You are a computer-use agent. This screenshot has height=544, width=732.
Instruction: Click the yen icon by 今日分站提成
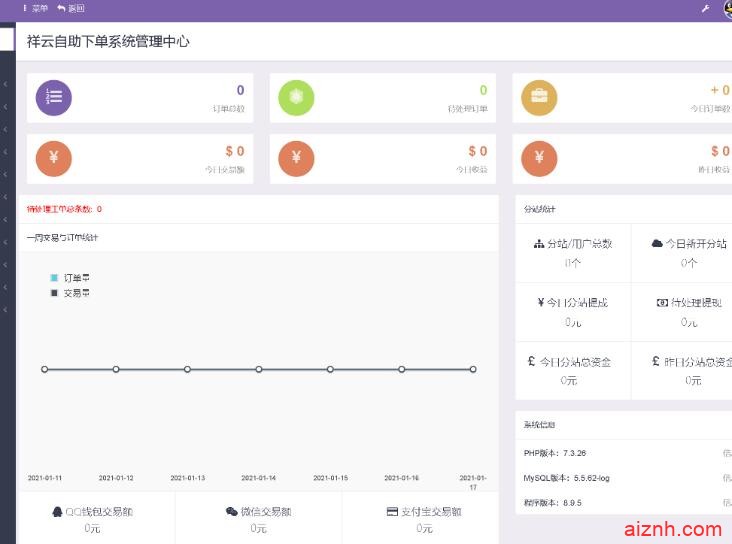pyautogui.click(x=541, y=303)
